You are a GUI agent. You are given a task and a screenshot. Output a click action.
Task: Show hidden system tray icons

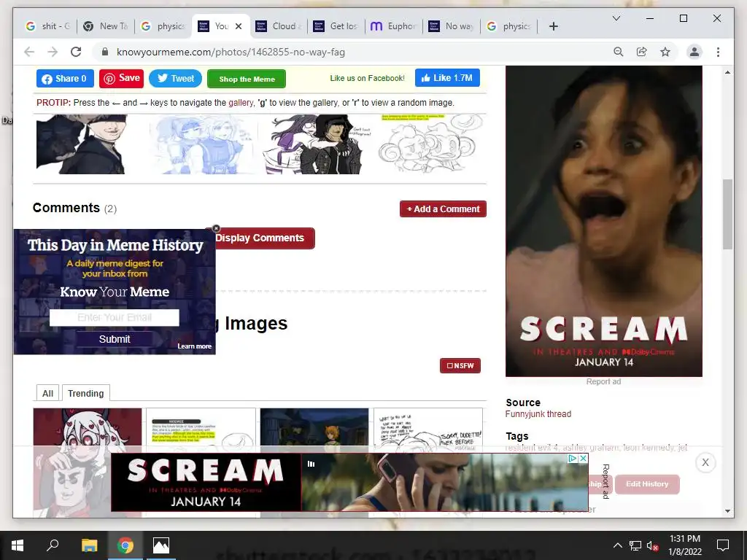pyautogui.click(x=617, y=545)
